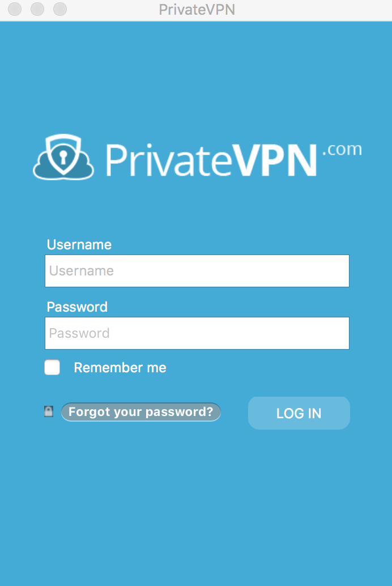Click the keyhole inside the shield logo
This screenshot has height=586, width=392.
pyautogui.click(x=63, y=156)
